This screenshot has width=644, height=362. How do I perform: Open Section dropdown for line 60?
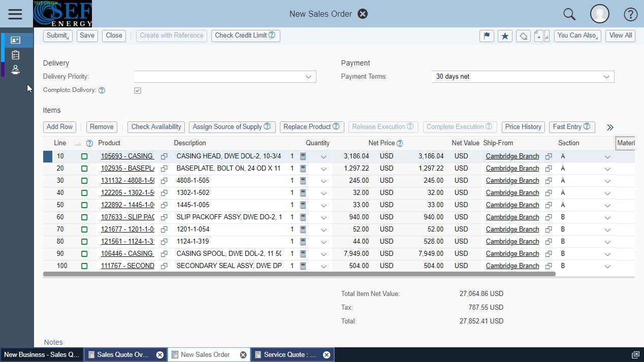tap(607, 218)
